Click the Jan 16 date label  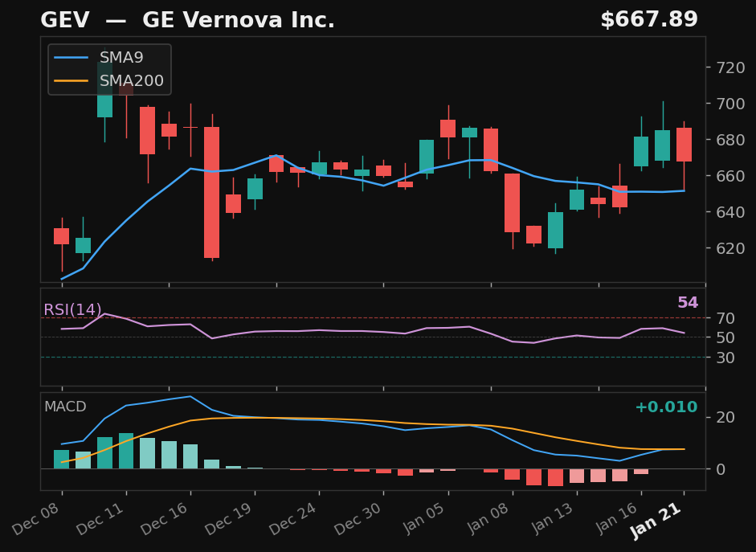617,518
